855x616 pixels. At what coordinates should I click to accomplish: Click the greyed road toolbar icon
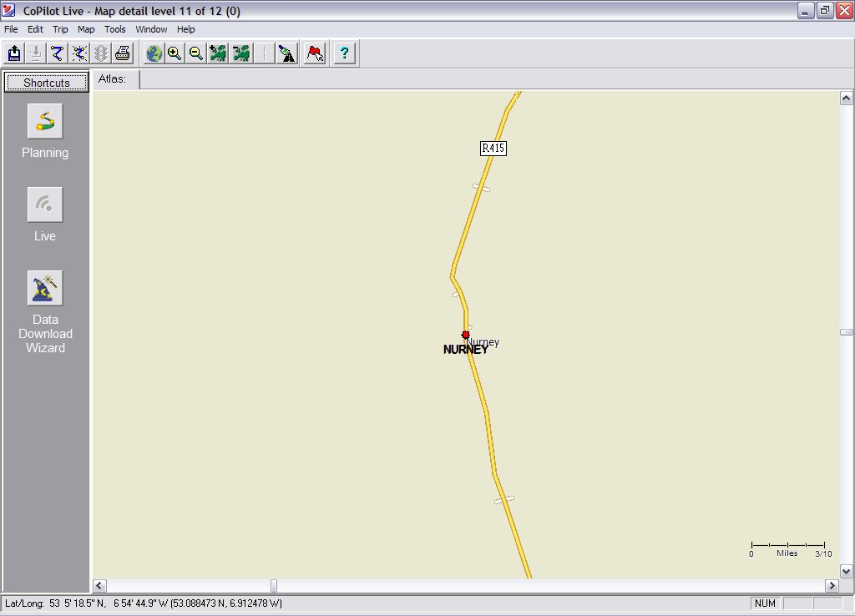pyautogui.click(x=264, y=53)
